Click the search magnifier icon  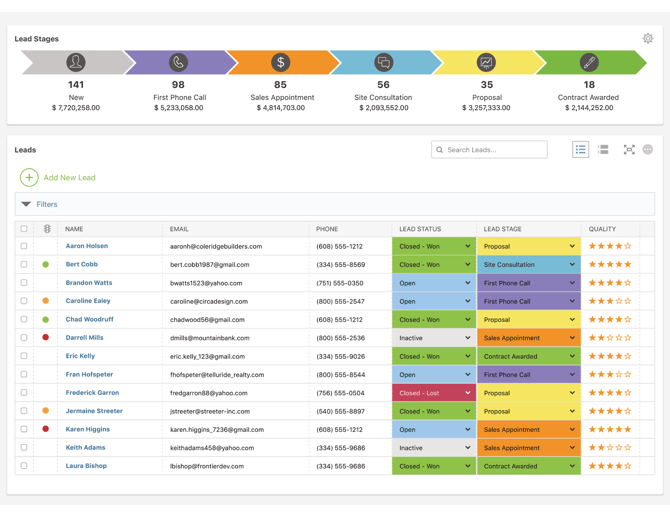pos(439,150)
